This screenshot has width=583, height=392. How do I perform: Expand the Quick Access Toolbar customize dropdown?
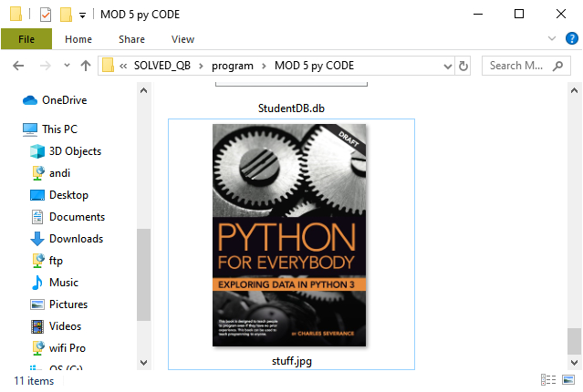[82, 15]
